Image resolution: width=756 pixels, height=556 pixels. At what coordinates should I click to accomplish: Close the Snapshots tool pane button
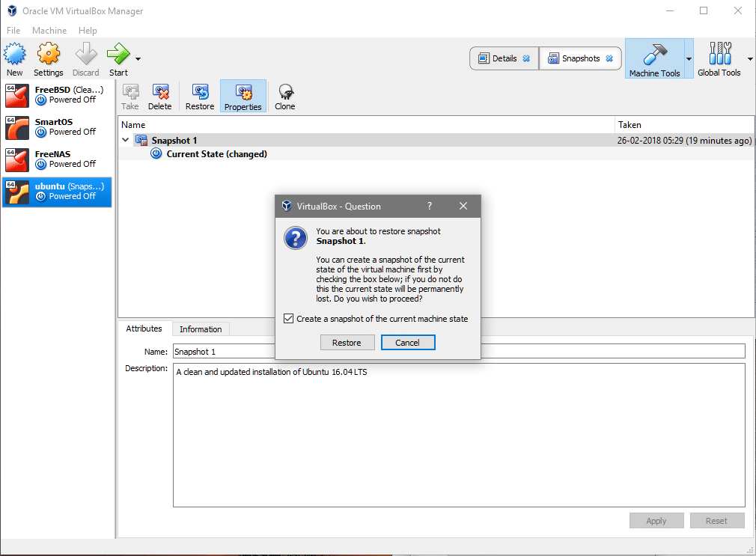[609, 58]
